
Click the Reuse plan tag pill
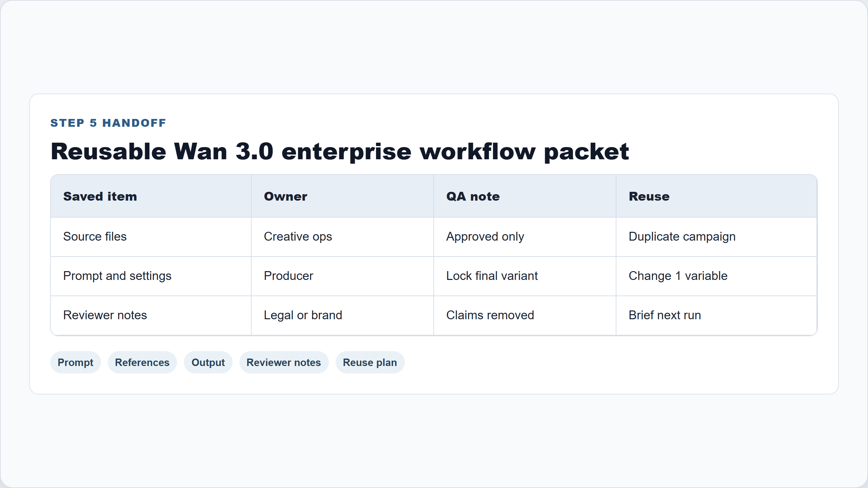pos(370,362)
